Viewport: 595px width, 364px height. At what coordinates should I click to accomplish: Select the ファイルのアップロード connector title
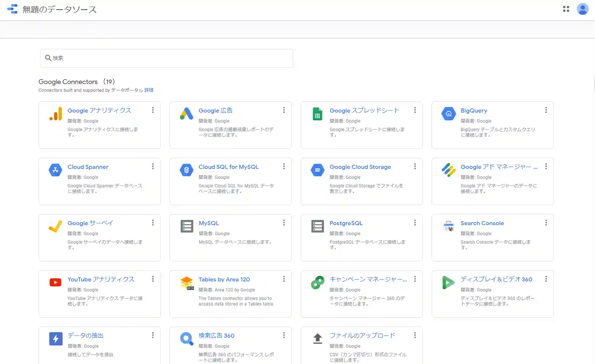click(x=362, y=335)
